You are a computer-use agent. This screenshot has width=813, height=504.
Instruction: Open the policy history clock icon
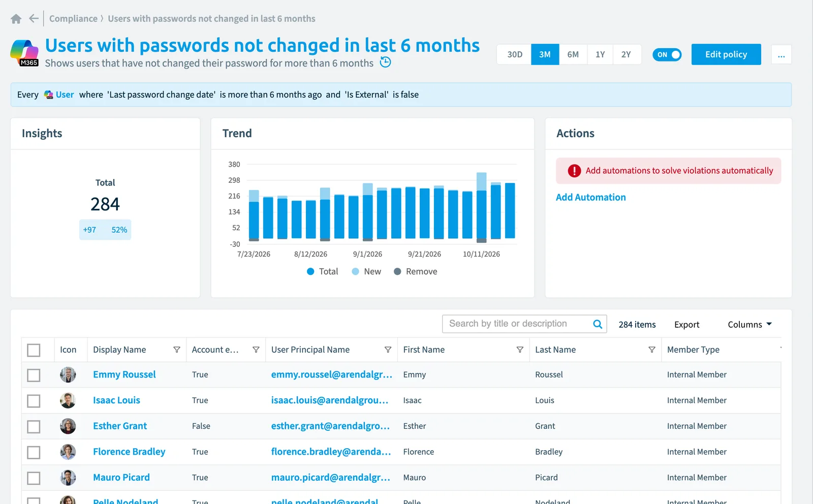coord(386,62)
